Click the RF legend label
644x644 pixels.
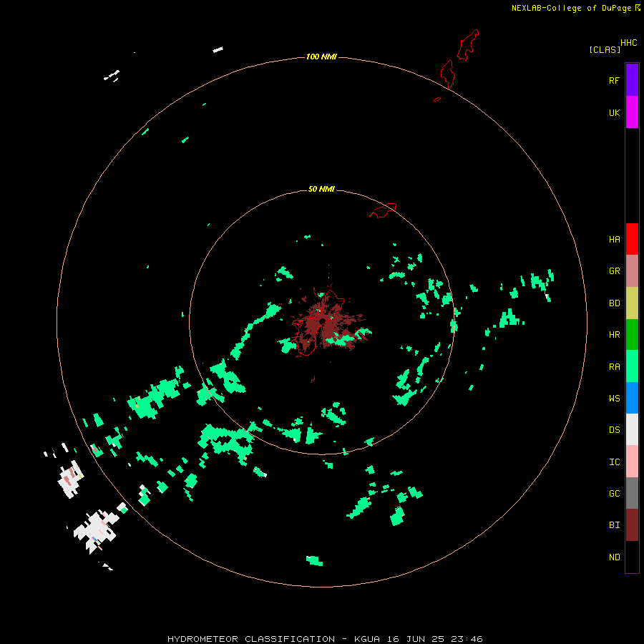pos(614,80)
